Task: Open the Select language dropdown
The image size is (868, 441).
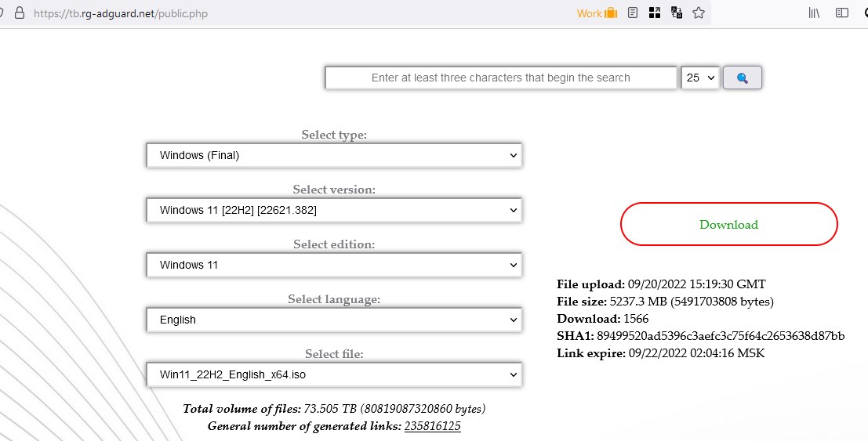Action: click(334, 320)
